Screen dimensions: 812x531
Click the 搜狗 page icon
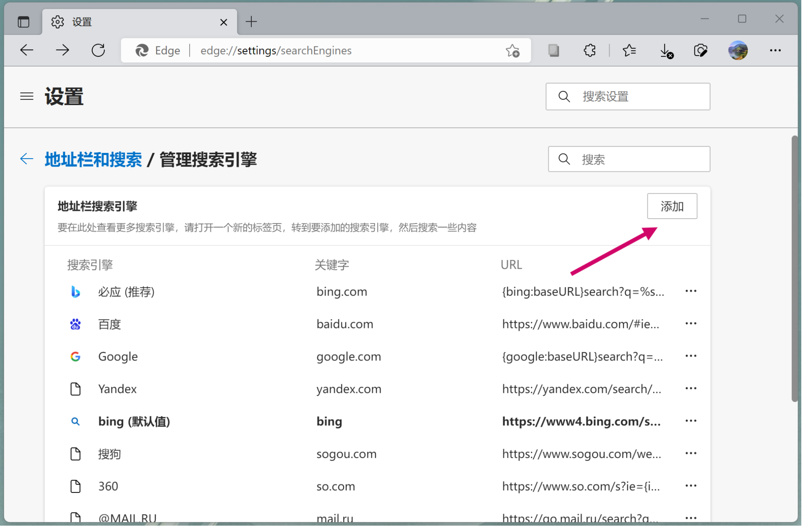click(x=75, y=454)
